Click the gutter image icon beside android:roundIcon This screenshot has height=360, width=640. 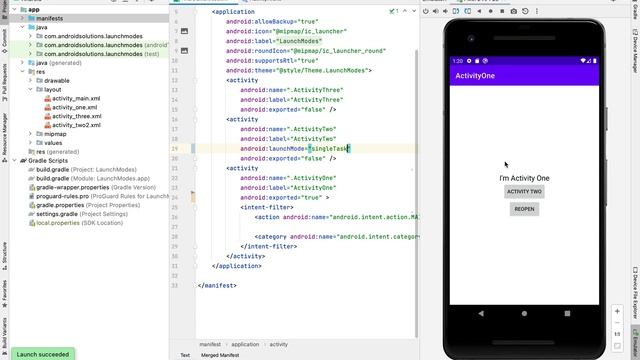[184, 51]
